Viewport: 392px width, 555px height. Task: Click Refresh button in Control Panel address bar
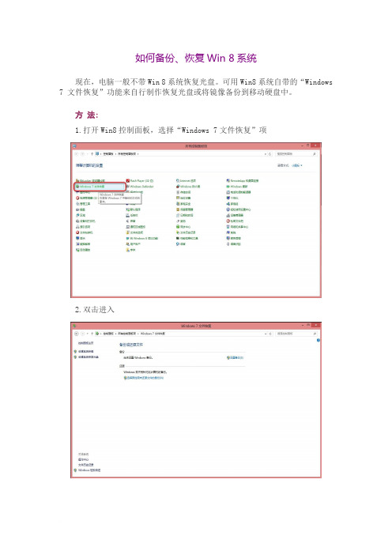pyautogui.click(x=270, y=154)
